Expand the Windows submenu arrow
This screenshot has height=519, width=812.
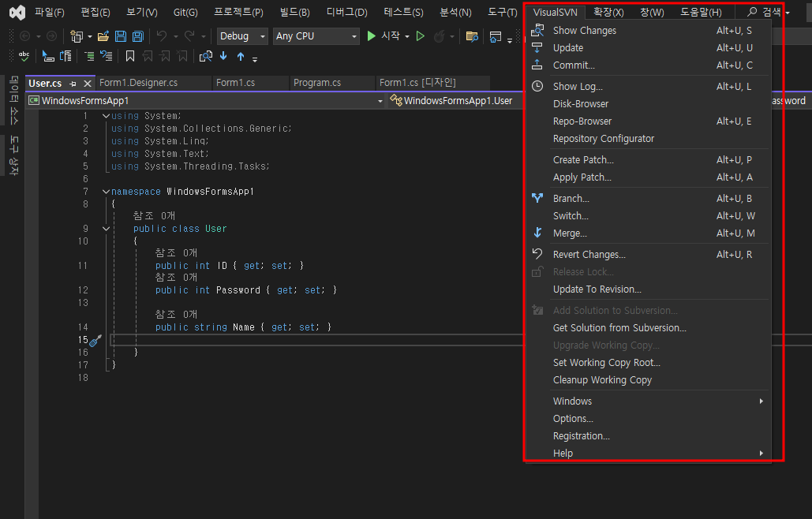pos(761,401)
